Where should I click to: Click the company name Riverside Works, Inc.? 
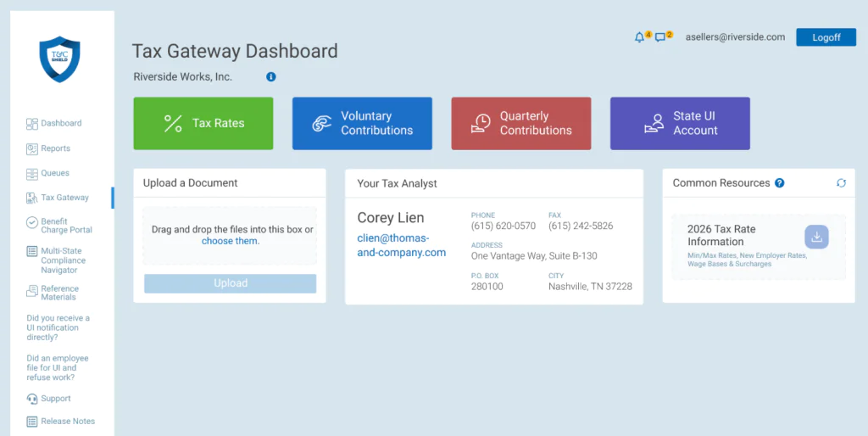click(x=183, y=77)
